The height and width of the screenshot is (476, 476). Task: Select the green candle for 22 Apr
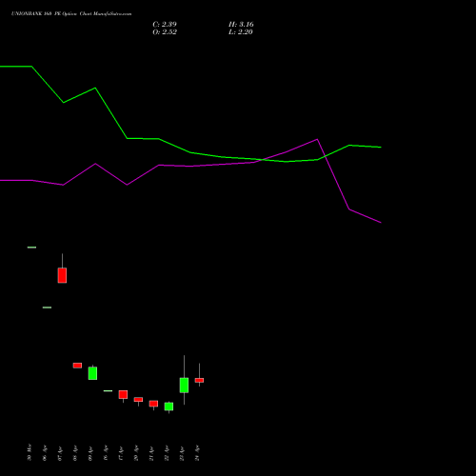[169, 407]
